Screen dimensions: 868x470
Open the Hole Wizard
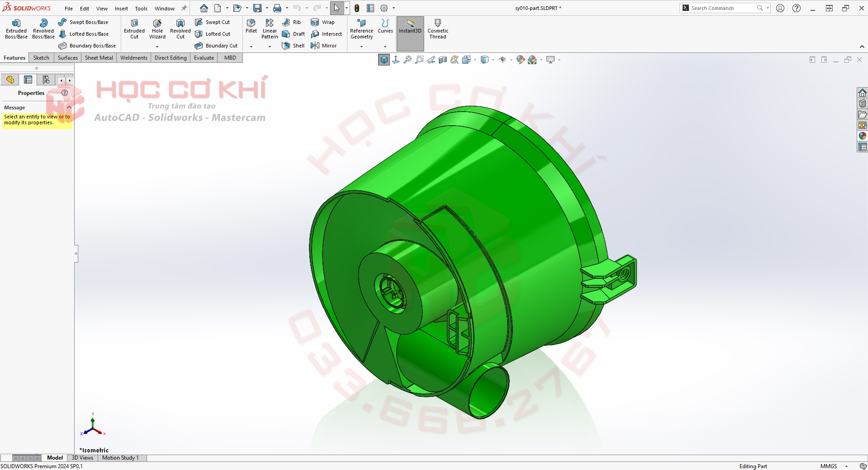[x=157, y=29]
